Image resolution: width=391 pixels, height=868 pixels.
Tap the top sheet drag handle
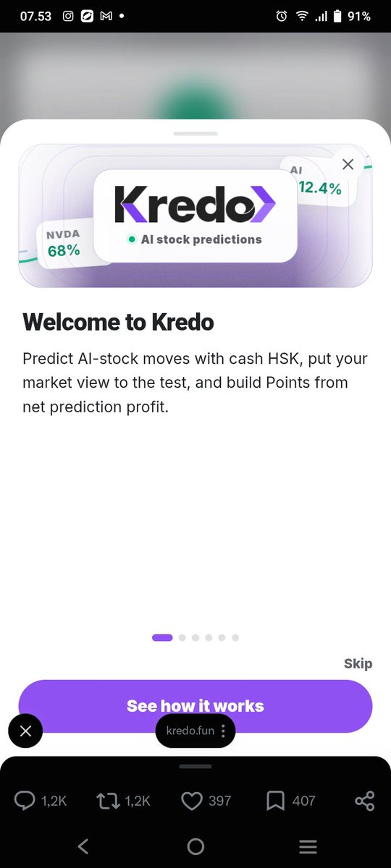pyautogui.click(x=195, y=133)
